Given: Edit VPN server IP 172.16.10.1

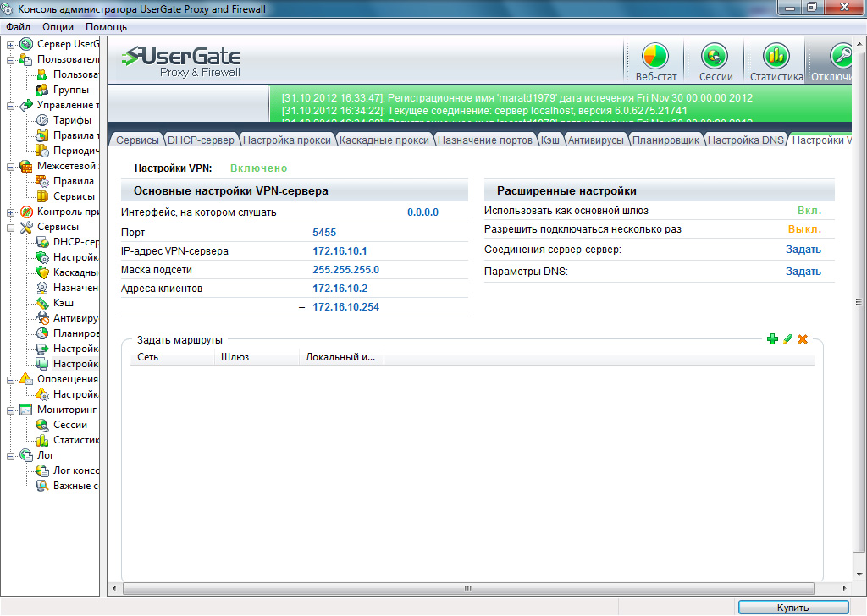Looking at the screenshot, I should (x=340, y=250).
